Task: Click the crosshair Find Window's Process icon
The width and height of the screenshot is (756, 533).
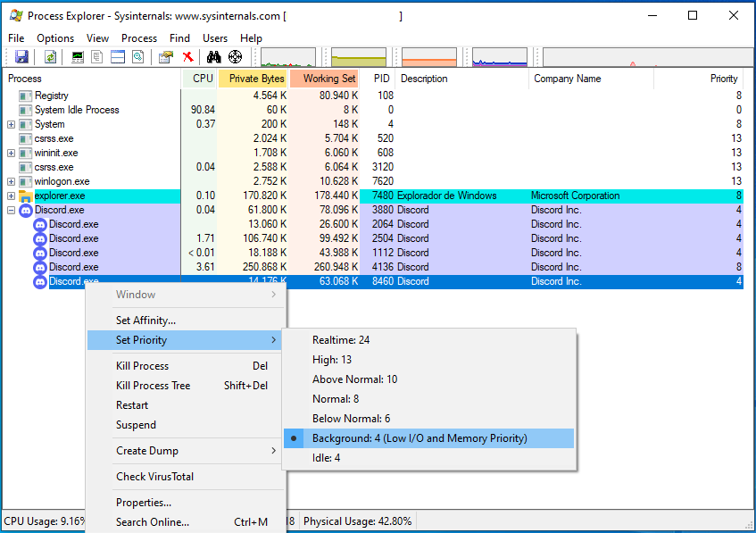Action: coord(236,57)
